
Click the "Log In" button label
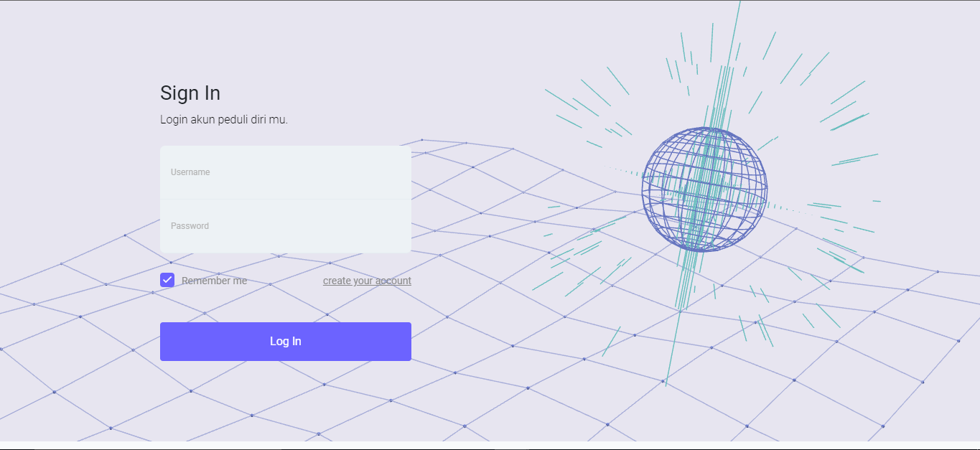pyautogui.click(x=285, y=342)
